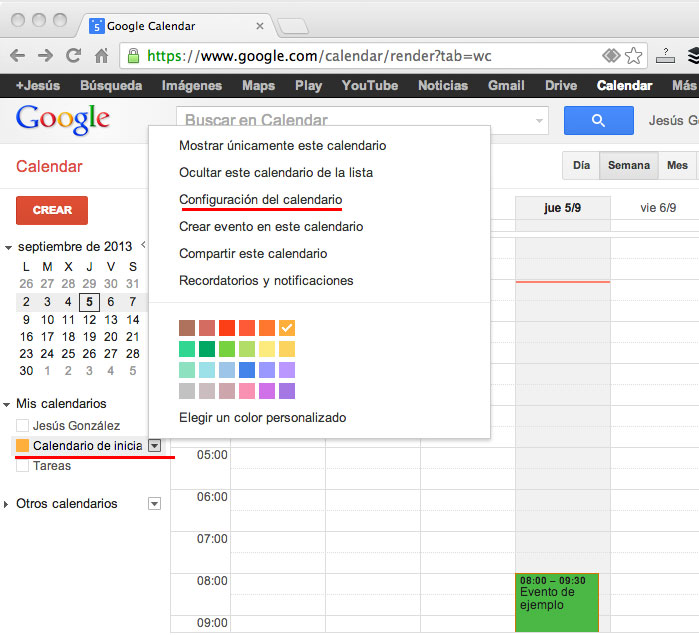Toggle Jesús González calendar checkbox
The image size is (699, 635).
click(22, 425)
